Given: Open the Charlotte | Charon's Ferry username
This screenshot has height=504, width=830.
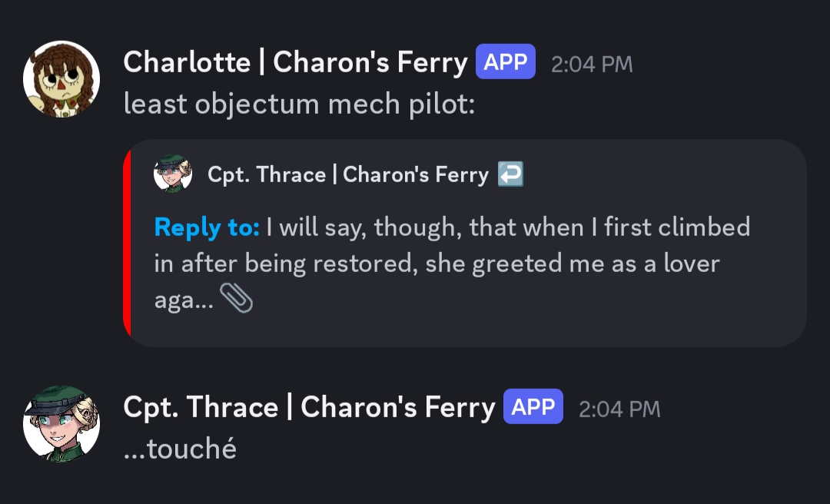Looking at the screenshot, I should (x=295, y=63).
